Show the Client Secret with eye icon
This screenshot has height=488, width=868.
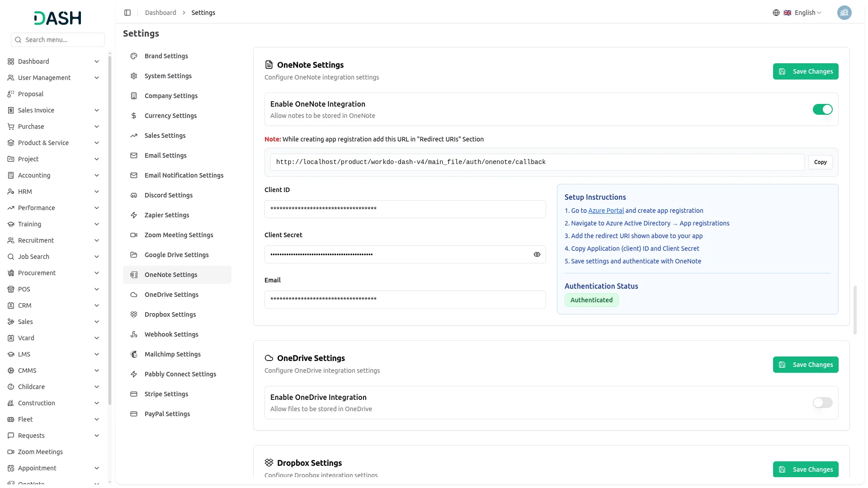click(x=537, y=254)
